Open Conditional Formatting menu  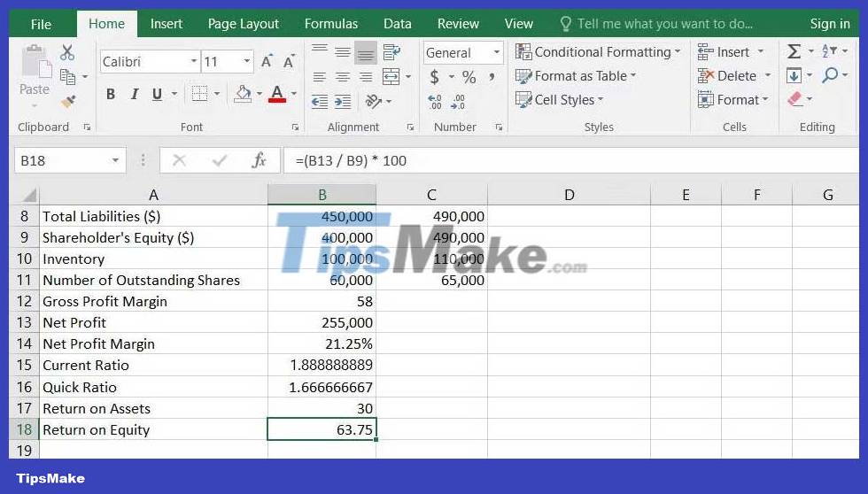pos(598,52)
